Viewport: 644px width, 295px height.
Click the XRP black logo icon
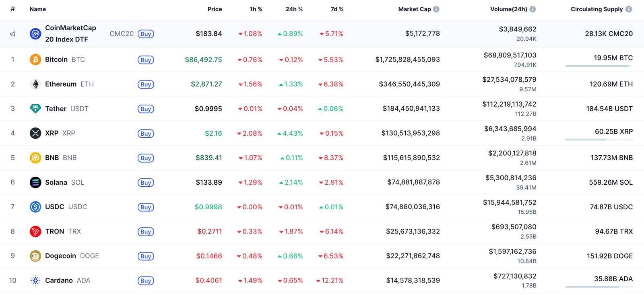35,133
